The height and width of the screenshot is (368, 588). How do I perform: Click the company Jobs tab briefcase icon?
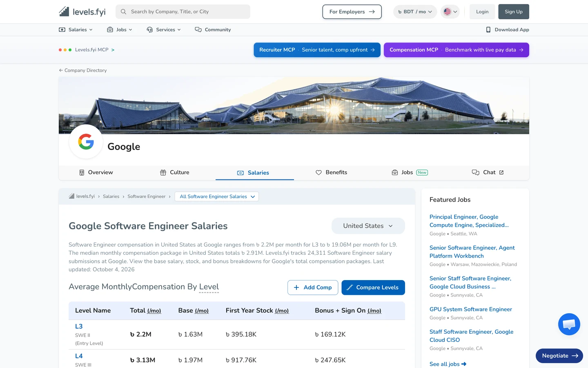(x=395, y=173)
